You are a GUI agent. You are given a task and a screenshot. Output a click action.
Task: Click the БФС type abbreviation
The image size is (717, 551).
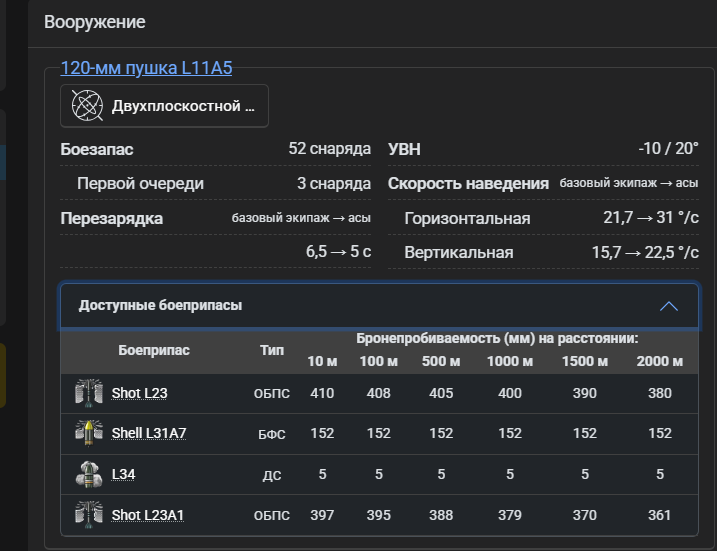point(271,434)
